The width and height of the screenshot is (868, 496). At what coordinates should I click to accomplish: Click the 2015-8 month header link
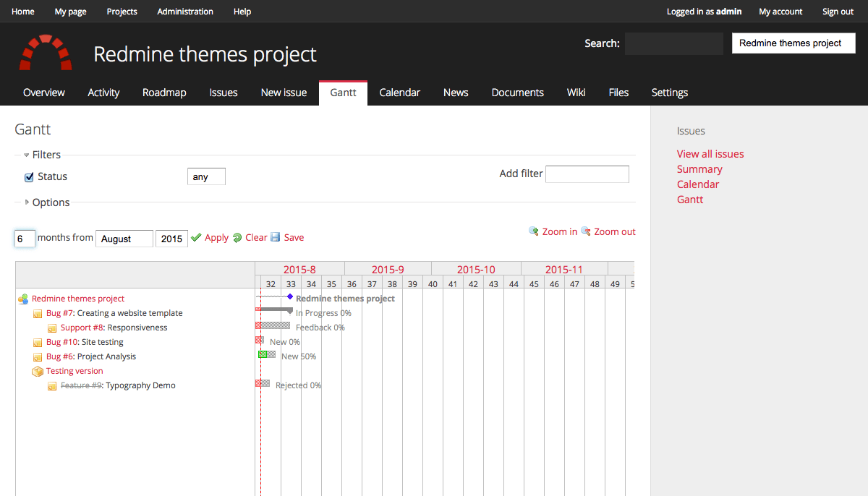[299, 270]
